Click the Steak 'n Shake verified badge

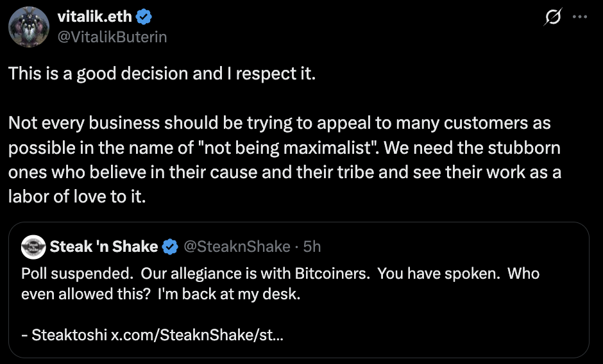(170, 246)
